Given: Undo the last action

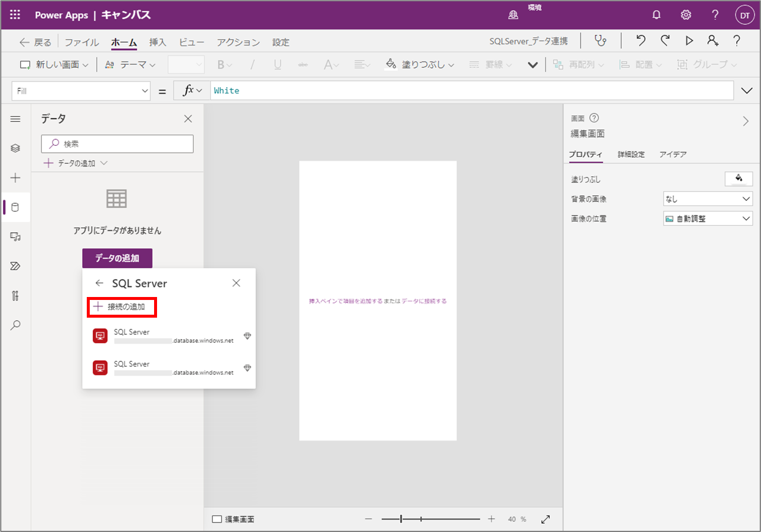Looking at the screenshot, I should [641, 41].
